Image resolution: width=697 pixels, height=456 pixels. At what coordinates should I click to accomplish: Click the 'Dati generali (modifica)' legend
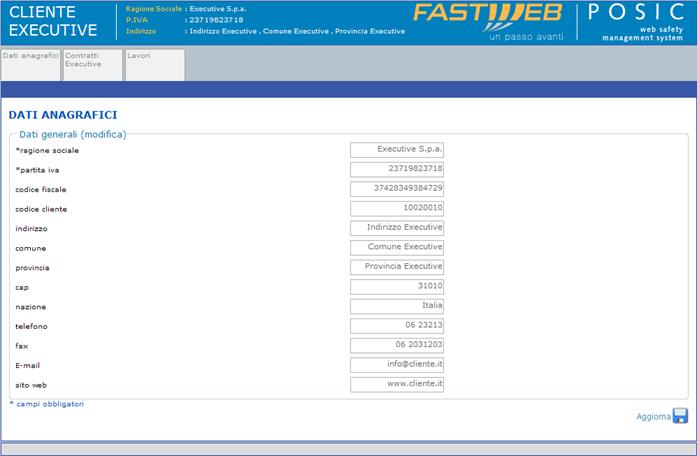pyautogui.click(x=72, y=134)
